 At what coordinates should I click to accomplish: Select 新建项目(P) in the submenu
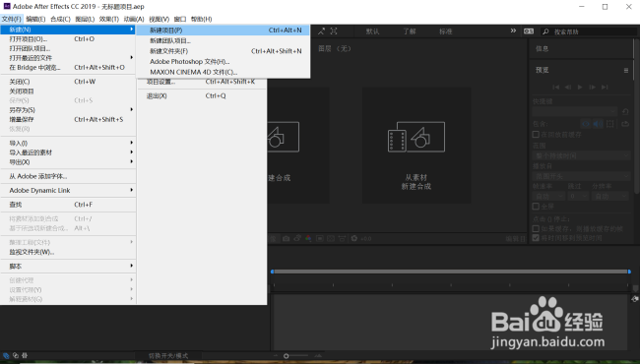(x=223, y=30)
